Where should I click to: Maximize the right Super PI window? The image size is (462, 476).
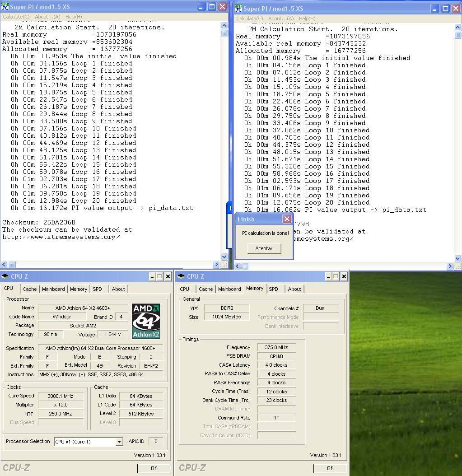point(445,9)
